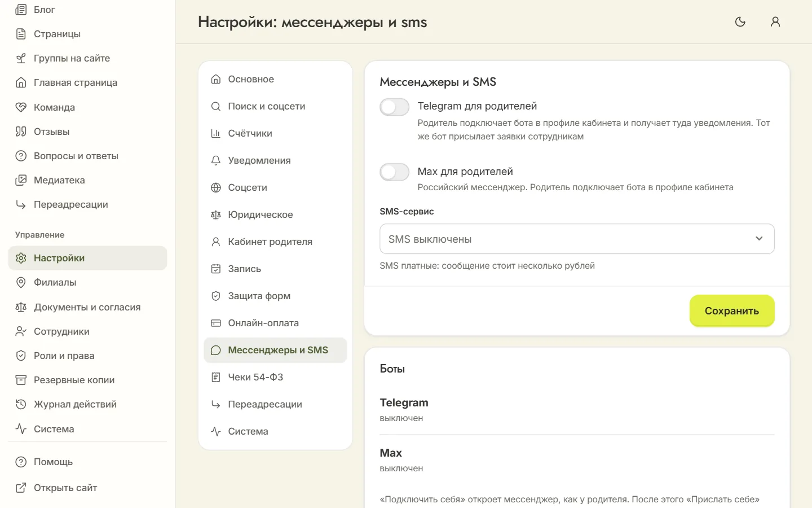Enable Max для родителей toggle

(x=394, y=172)
